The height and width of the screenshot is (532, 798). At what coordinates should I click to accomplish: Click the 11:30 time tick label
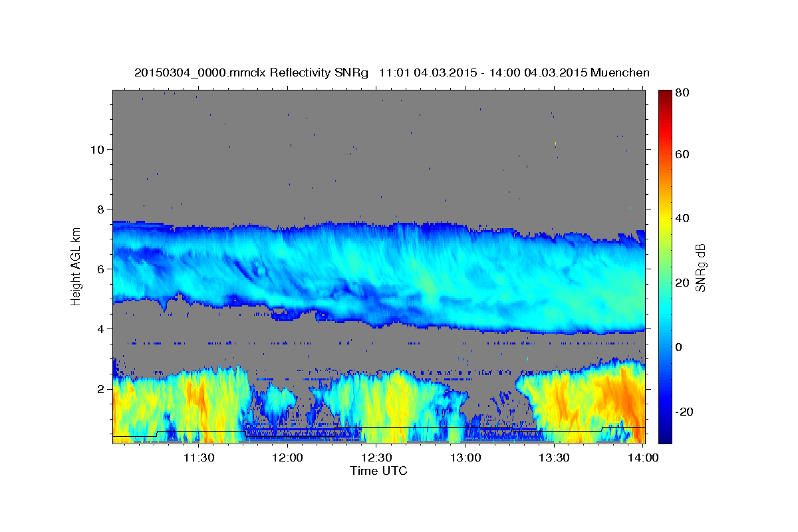pos(198,458)
